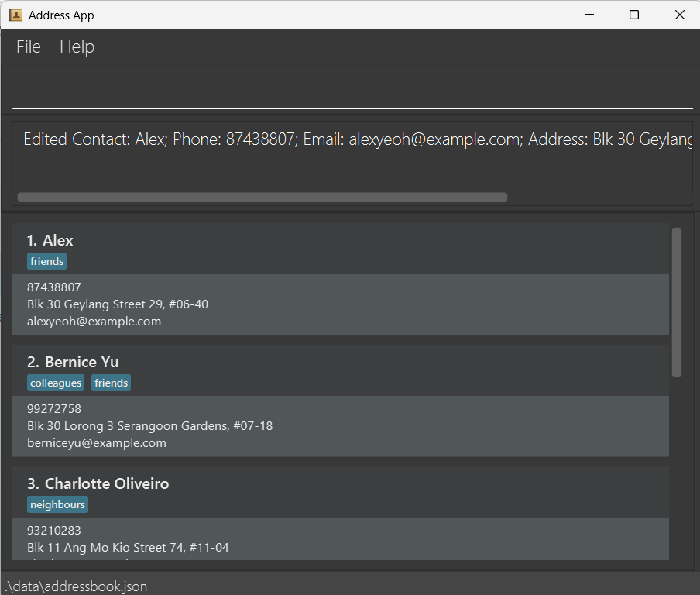This screenshot has height=595, width=700.
Task: Select the Bernice Yu contact name
Action: [81, 362]
